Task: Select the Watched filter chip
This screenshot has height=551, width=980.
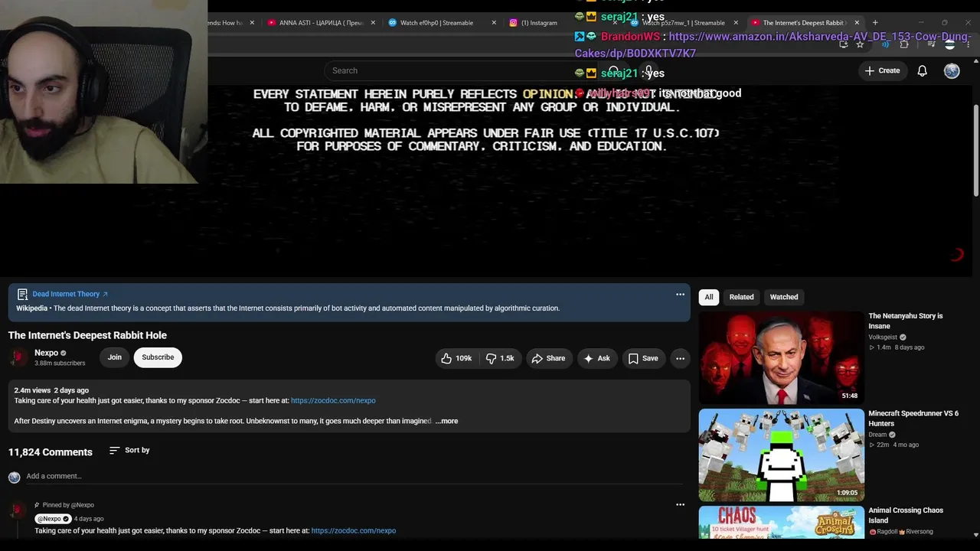Action: [x=784, y=297]
